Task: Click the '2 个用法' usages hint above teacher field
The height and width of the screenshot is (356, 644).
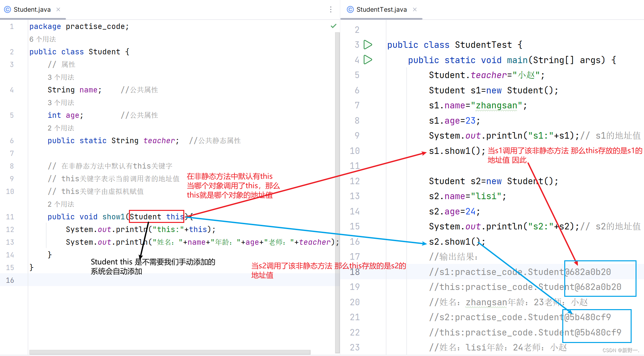Action: (x=61, y=128)
